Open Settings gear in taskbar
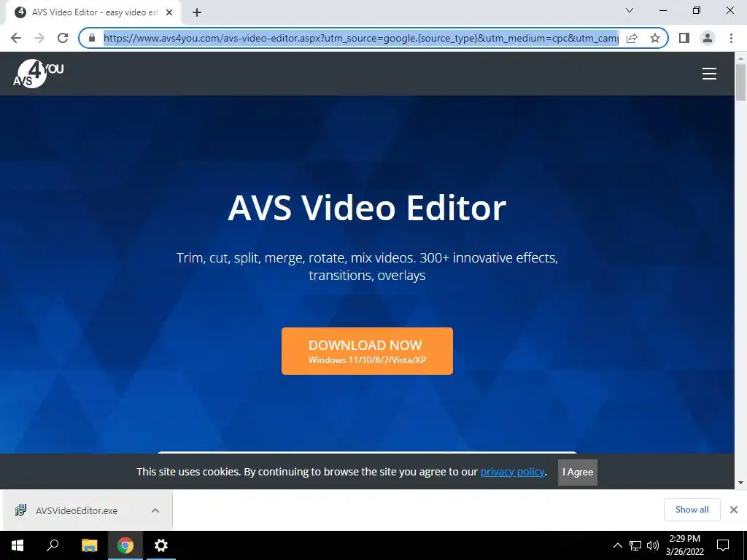This screenshot has height=560, width=747. pyautogui.click(x=161, y=545)
